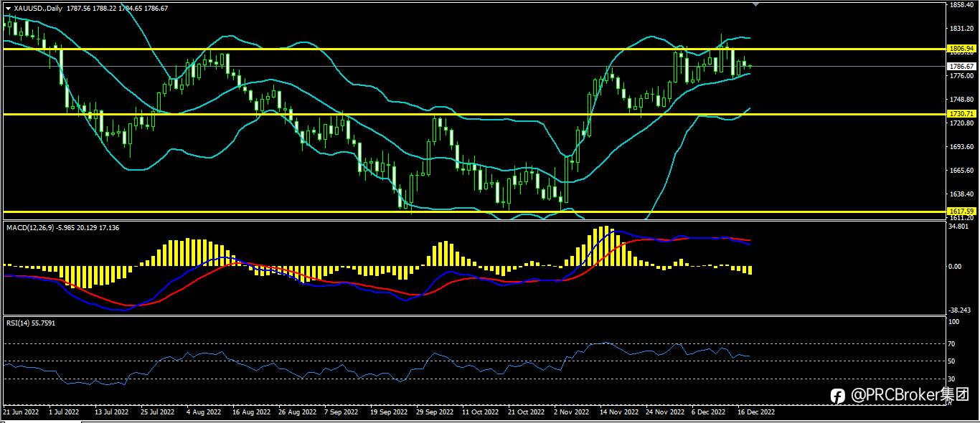Click the 1665.60 price axis value
Viewport: 980px width, 423px height.
960,171
